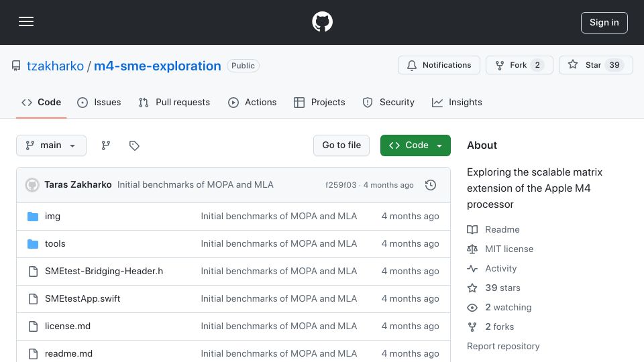644x362 pixels.
Task: Click the readme.md file icon
Action: (33, 354)
